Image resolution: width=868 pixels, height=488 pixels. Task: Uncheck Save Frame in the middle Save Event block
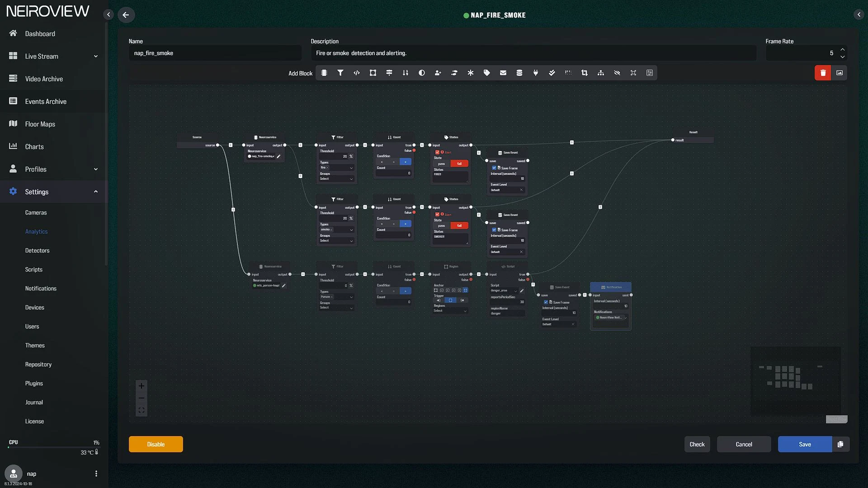pos(494,230)
